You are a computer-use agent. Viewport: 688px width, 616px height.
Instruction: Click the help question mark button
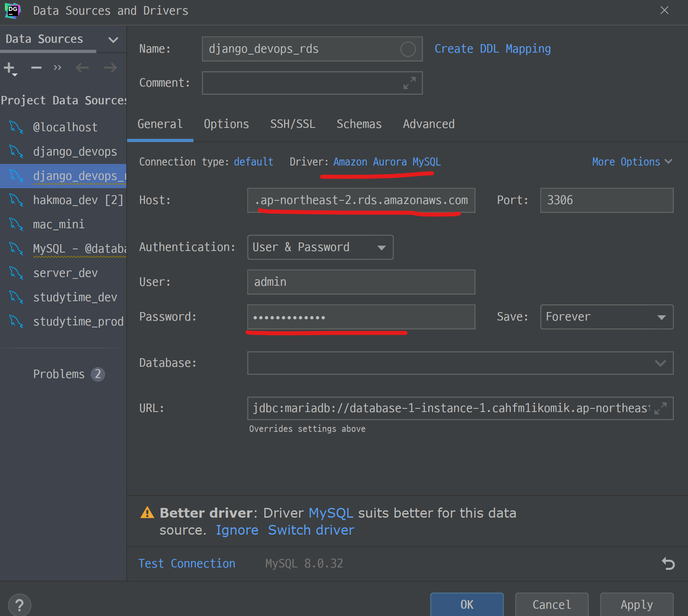19,605
